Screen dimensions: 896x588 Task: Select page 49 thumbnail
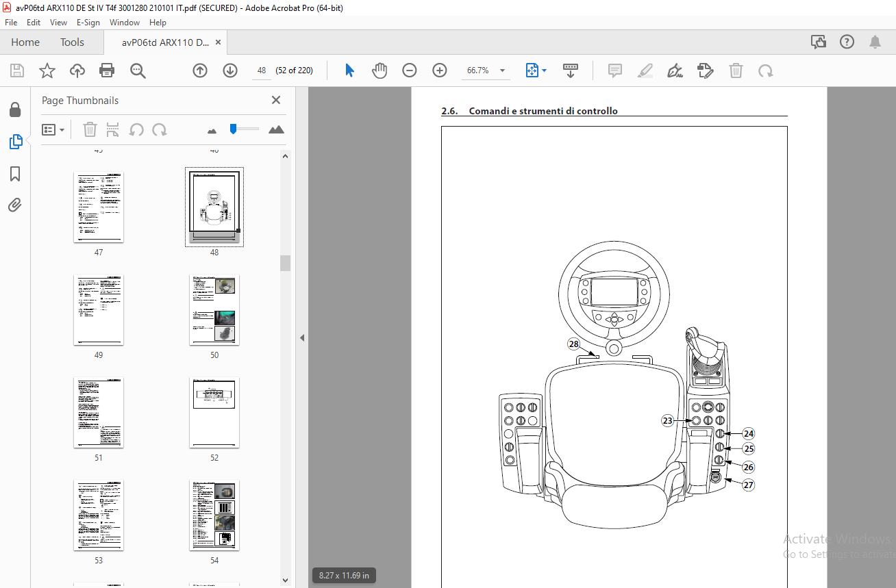pos(99,310)
